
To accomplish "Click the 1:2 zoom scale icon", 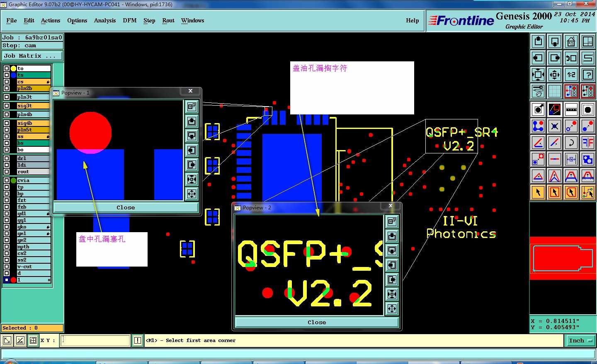I will 571,75.
